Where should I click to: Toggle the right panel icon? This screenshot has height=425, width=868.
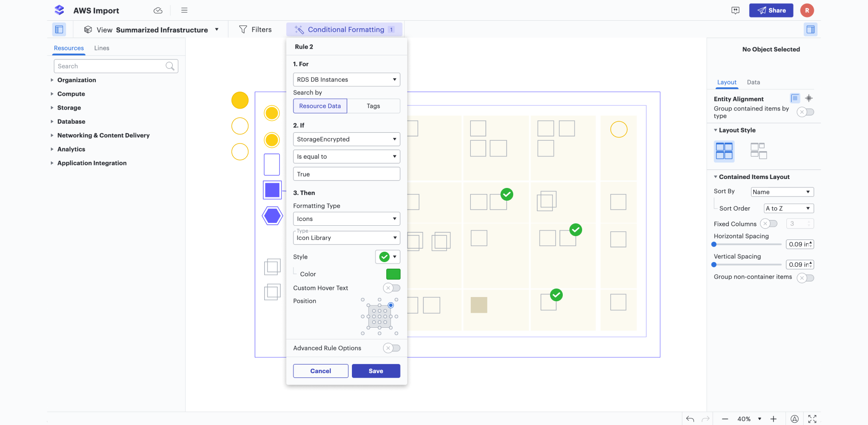pos(810,29)
